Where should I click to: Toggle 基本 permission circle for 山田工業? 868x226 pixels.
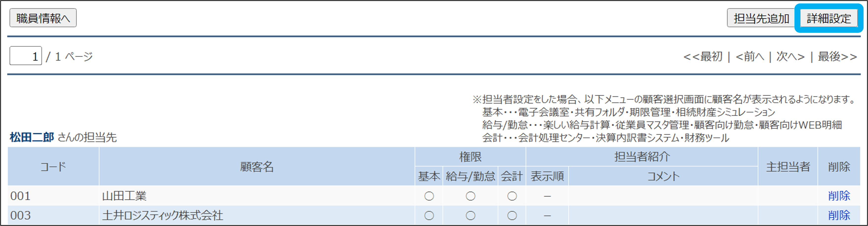429,196
